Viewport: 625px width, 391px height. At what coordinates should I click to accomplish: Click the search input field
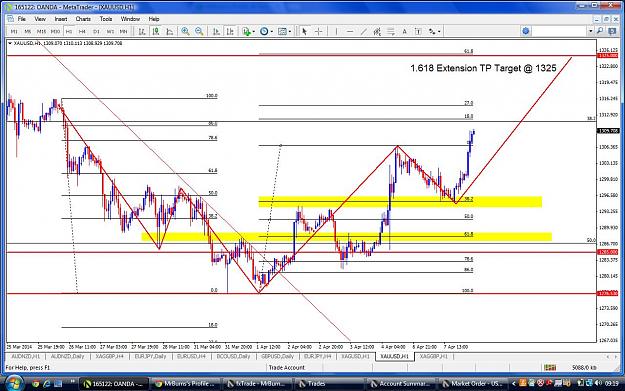560,31
